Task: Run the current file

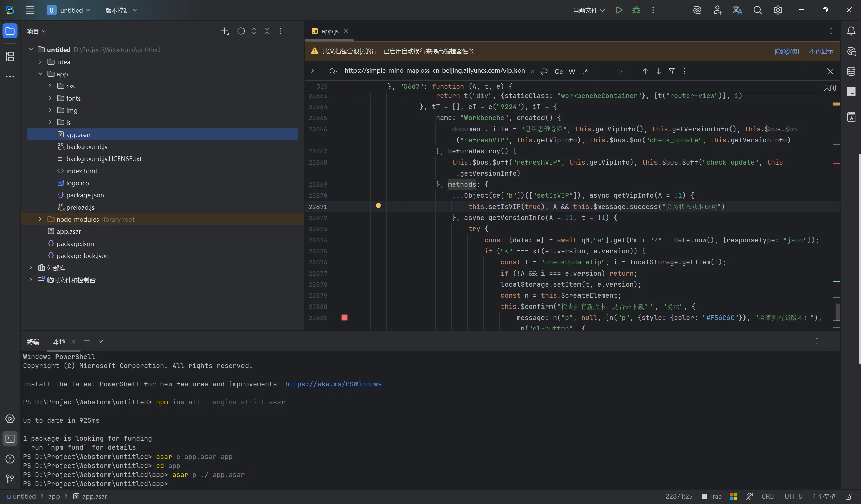Action: (619, 10)
